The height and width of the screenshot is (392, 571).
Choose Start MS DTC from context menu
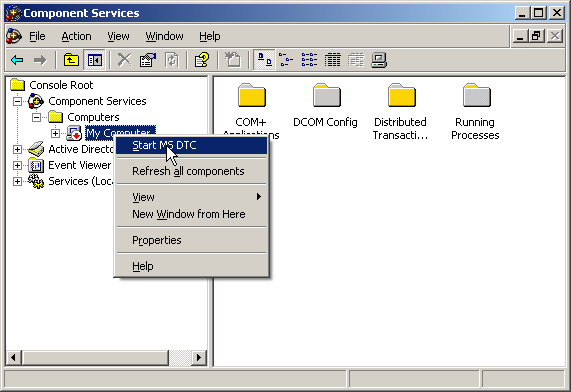pos(192,145)
